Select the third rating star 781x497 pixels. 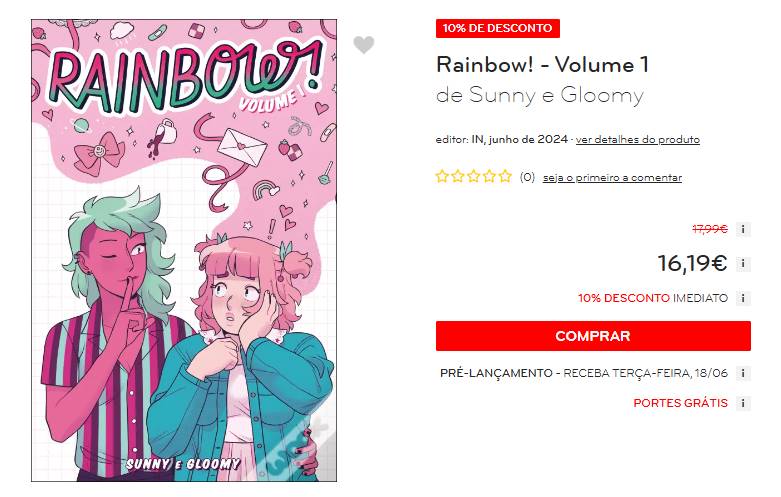pyautogui.click(x=474, y=176)
